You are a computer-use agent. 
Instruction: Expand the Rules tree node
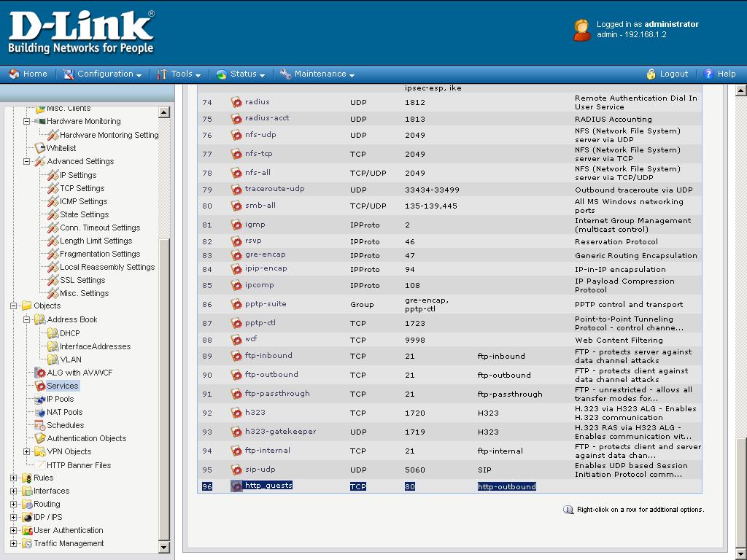[x=14, y=478]
